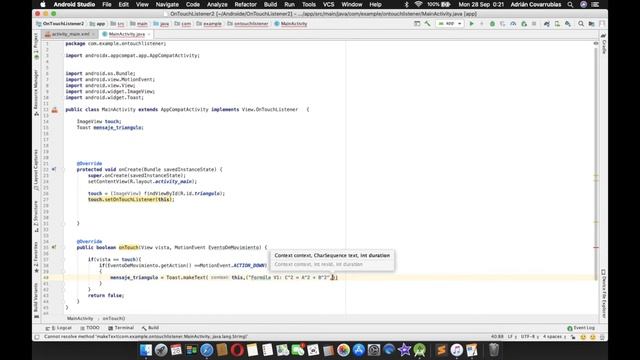Open the Refactor menu
The image size is (640, 360).
point(246,4)
